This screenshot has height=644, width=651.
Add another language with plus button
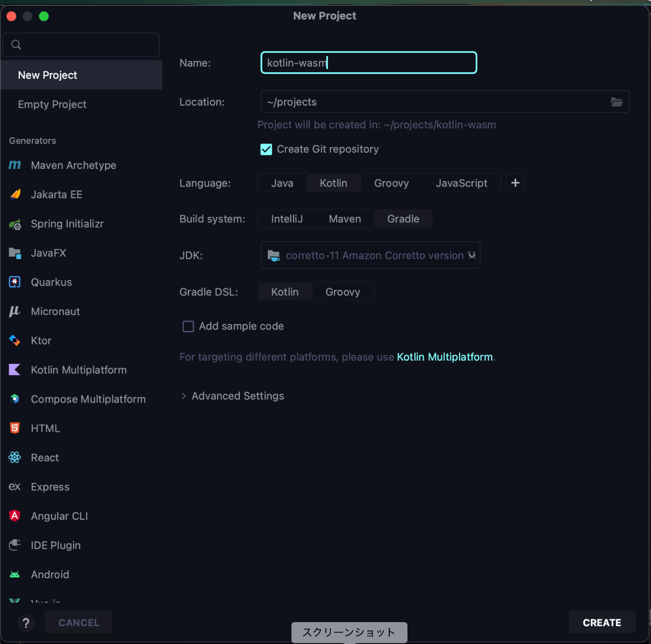(x=515, y=183)
